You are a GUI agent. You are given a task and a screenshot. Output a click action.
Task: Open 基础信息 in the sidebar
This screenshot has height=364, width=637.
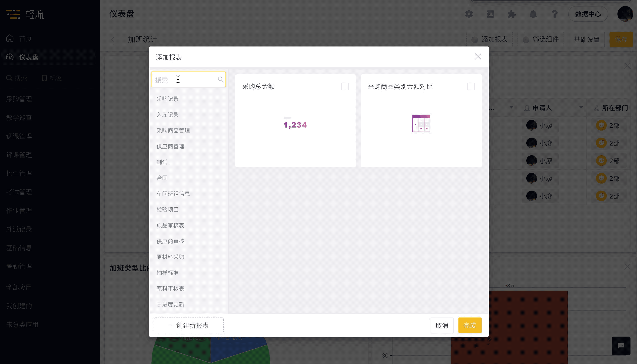click(x=19, y=248)
